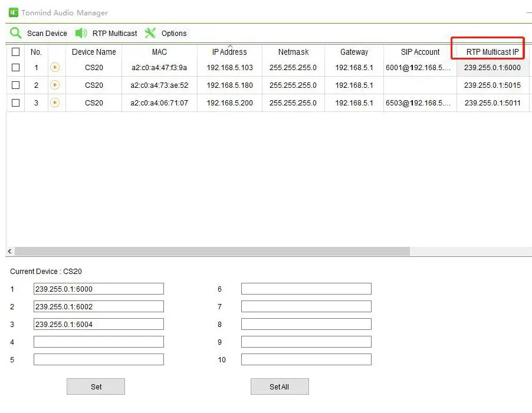Click empty multicast address field 8
Viewport: 532px width, 413px height.
click(306, 324)
